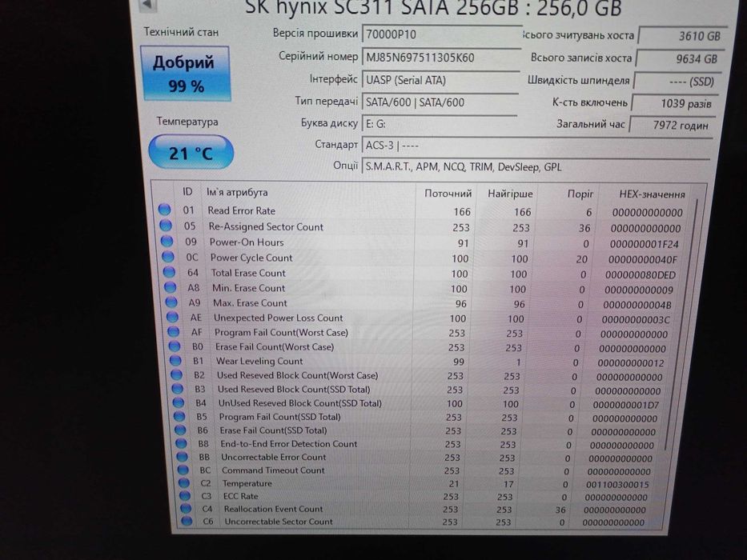This screenshot has height=560, width=747.
Task: Click the drive letter field E: G:
Action: pyautogui.click(x=440, y=124)
